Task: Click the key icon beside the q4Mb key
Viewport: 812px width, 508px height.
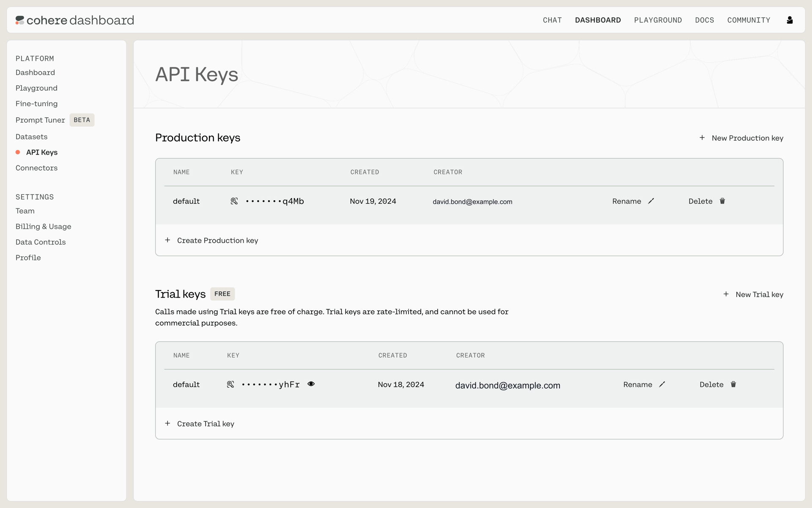Action: point(234,201)
